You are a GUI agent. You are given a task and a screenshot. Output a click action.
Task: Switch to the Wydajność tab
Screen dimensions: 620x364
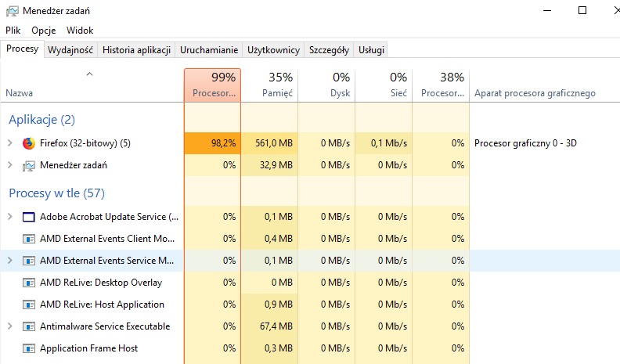(x=70, y=50)
